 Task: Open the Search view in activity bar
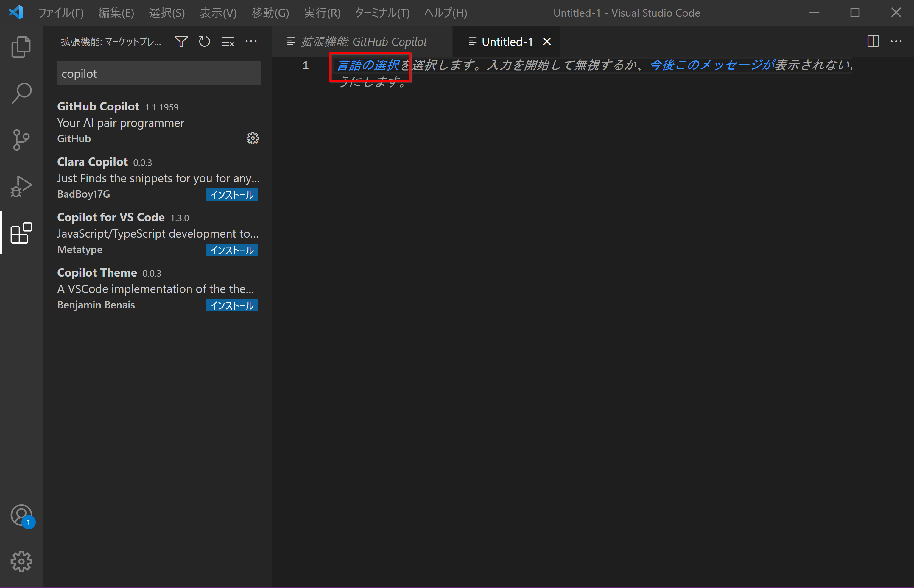tap(21, 93)
